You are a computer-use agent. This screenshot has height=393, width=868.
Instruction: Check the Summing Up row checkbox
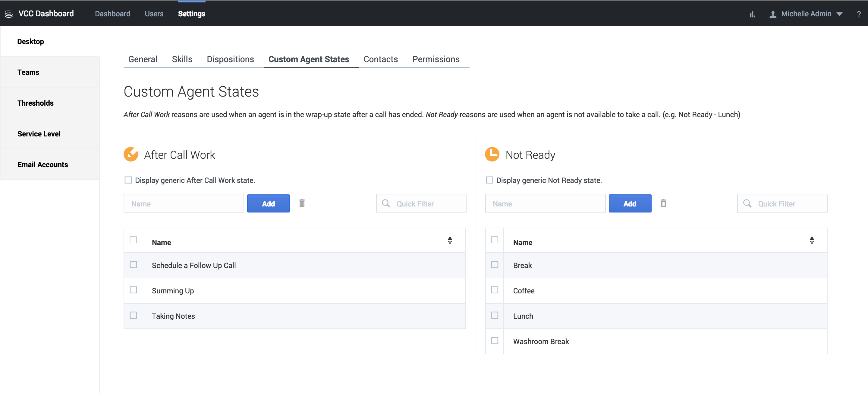[x=134, y=290]
